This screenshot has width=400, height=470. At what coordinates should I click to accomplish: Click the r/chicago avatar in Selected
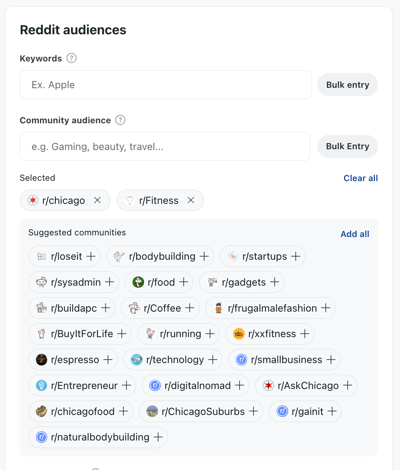point(33,200)
